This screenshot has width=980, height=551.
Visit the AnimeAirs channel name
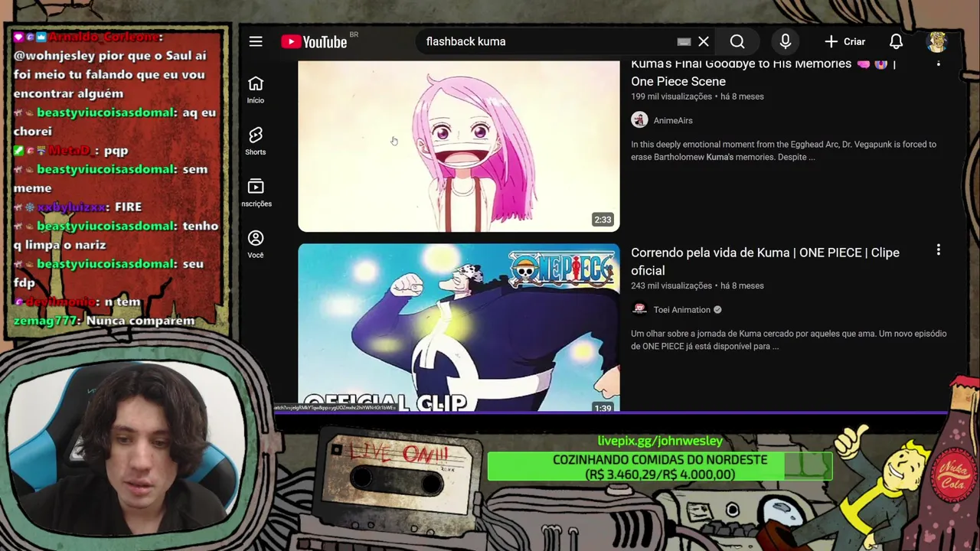point(673,120)
